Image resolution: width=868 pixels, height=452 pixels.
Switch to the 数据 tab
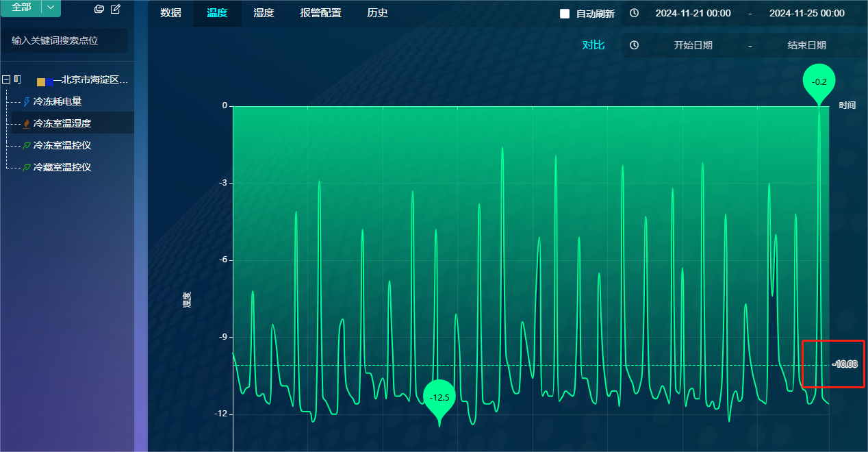[x=170, y=13]
